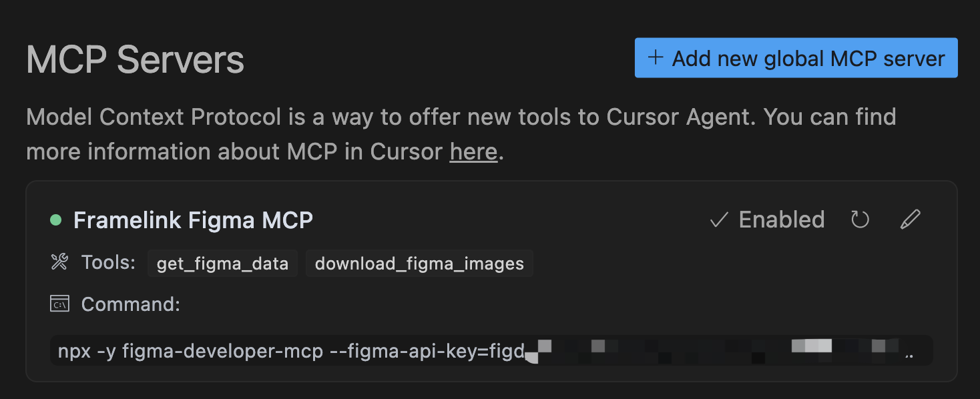Select the download_figma_images tool chip
This screenshot has width=980, height=399.
pyautogui.click(x=419, y=264)
